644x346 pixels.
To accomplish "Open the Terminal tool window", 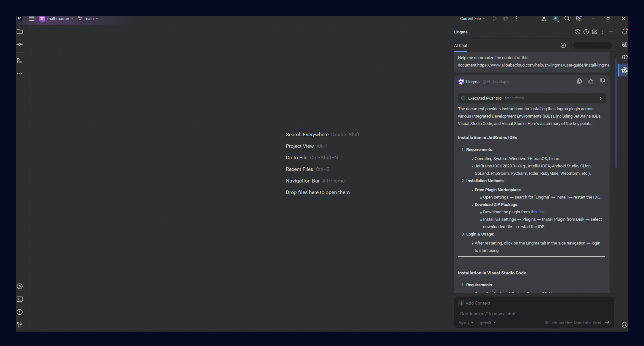I will pos(19,299).
